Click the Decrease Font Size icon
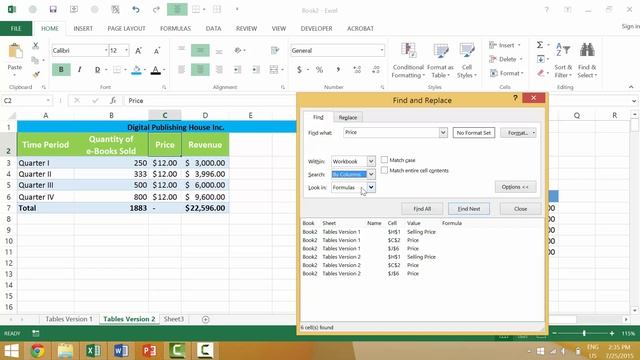640x360 pixels. tap(157, 51)
